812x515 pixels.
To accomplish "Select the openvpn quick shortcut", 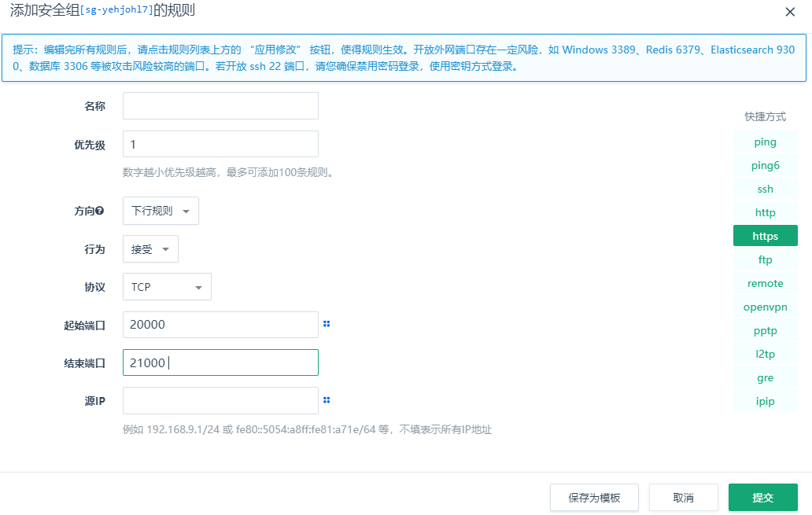I will click(765, 307).
